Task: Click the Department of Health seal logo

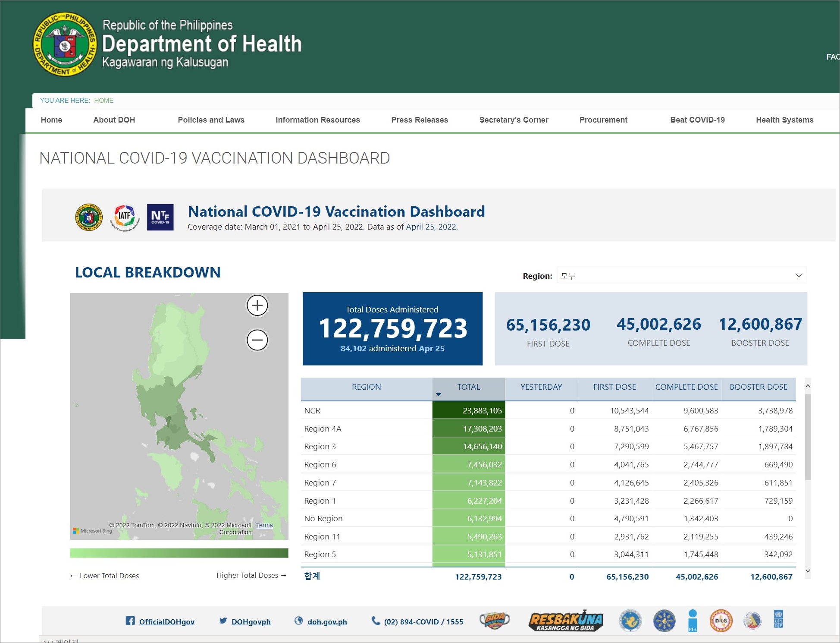Action: (x=65, y=44)
